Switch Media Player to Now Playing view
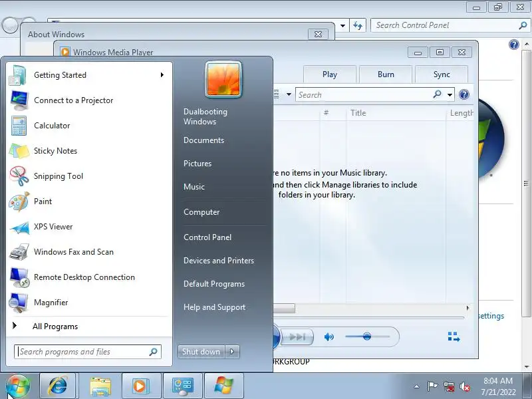Viewport: 532px width, 399px height. (x=454, y=337)
